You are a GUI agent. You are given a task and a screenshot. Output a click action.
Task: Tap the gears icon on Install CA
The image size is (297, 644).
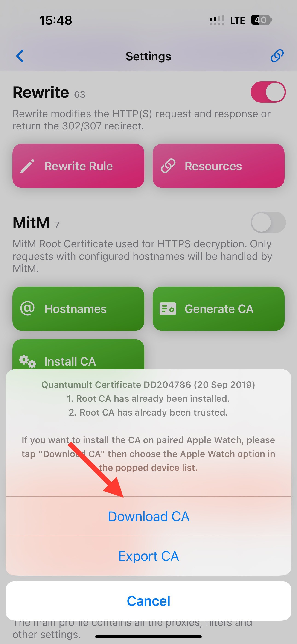(x=27, y=361)
